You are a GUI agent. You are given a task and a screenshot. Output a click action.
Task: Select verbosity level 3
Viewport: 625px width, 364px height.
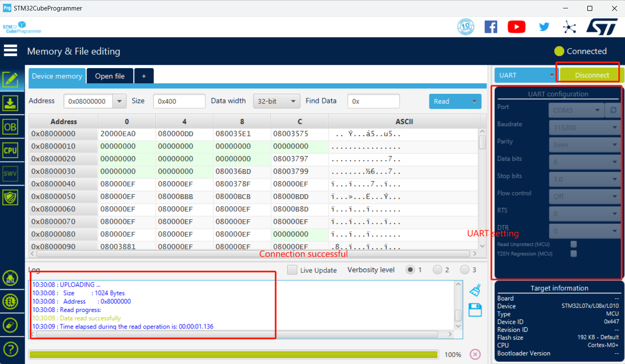pyautogui.click(x=465, y=270)
